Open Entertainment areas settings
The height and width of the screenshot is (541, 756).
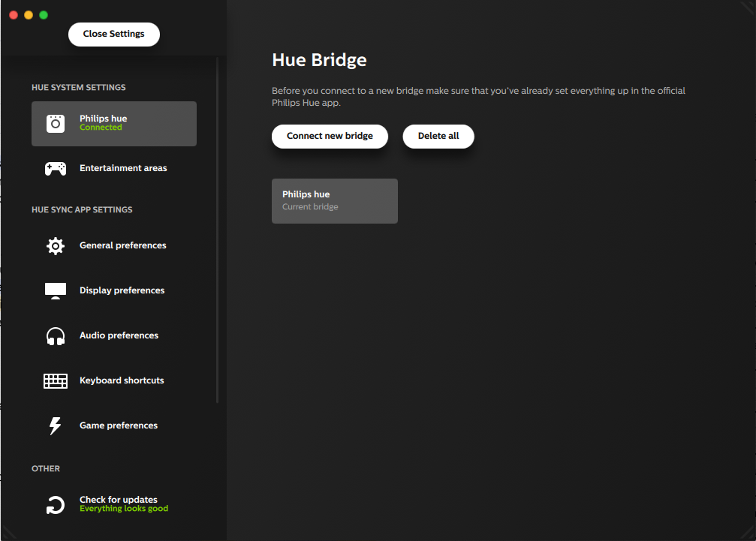click(x=123, y=168)
